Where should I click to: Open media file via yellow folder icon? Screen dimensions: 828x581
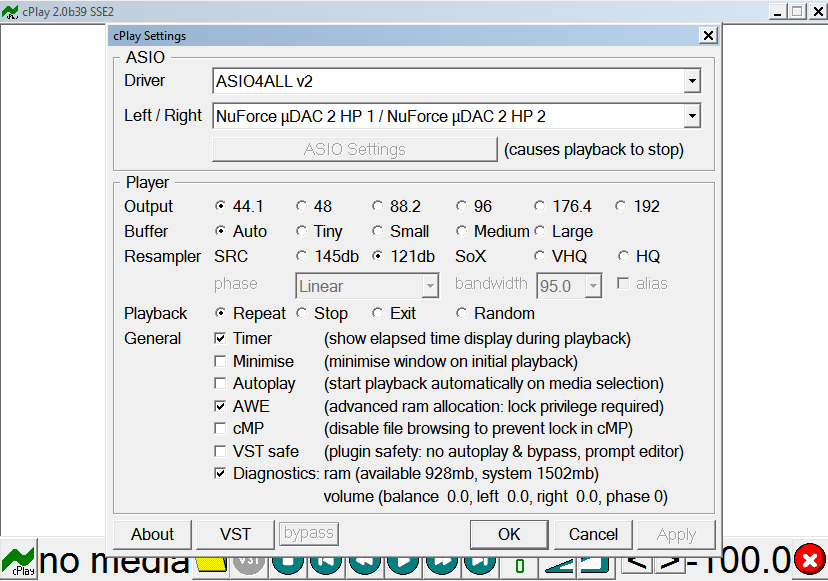pyautogui.click(x=212, y=564)
